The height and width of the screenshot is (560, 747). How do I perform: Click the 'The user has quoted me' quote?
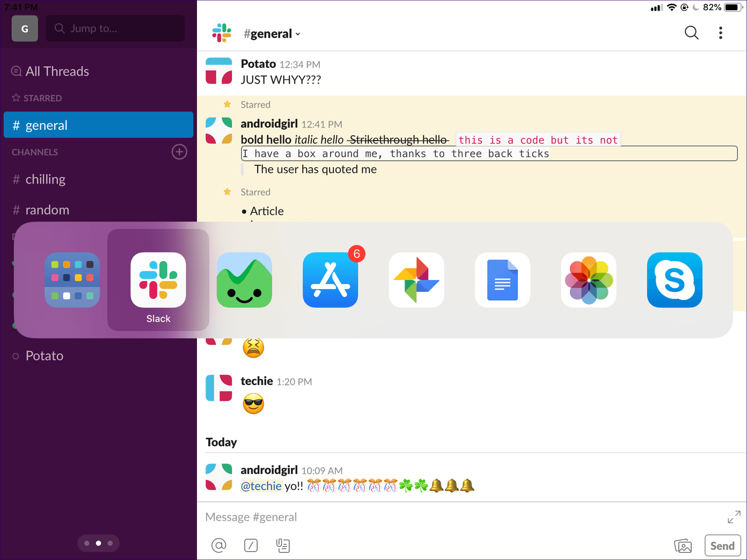(316, 170)
